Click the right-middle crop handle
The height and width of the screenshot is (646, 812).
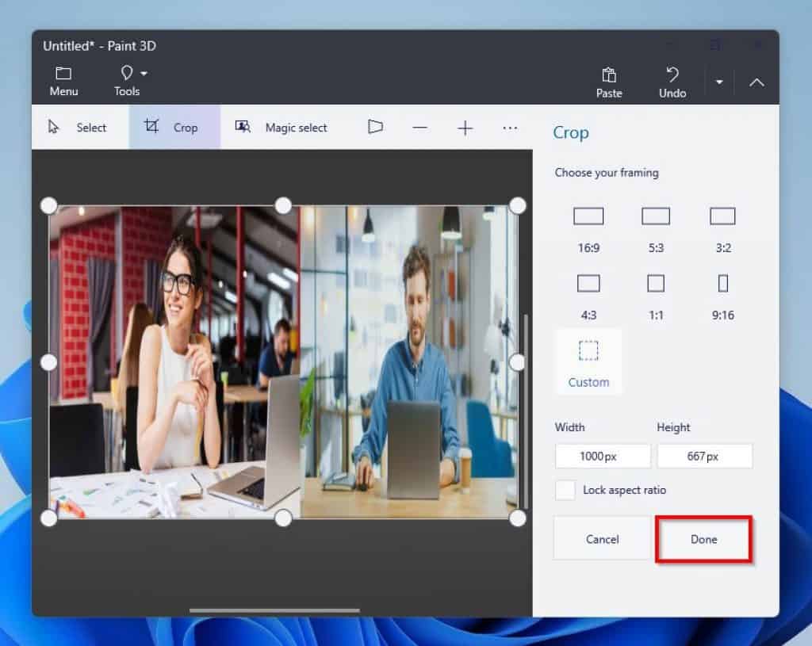pos(517,362)
